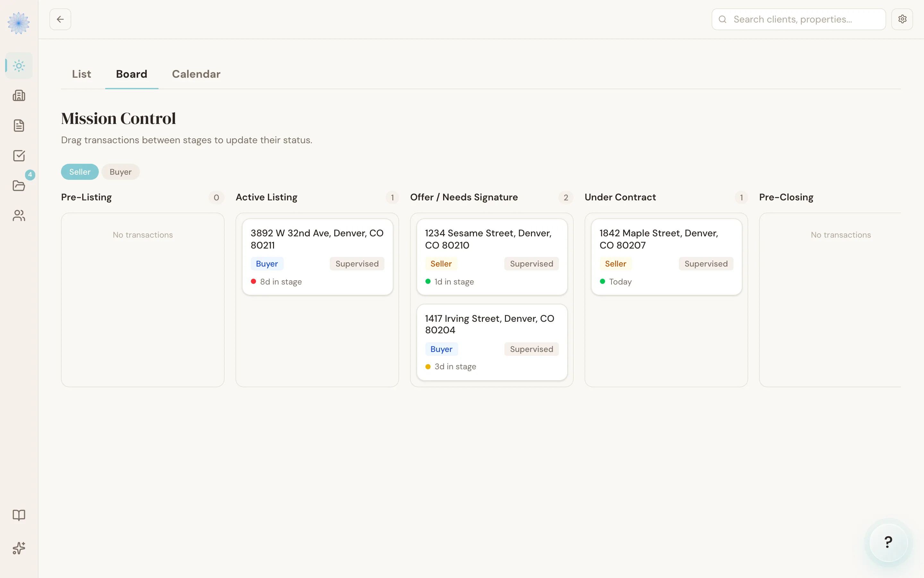Click Buyer tag on 3892 W 32nd card

(267, 264)
